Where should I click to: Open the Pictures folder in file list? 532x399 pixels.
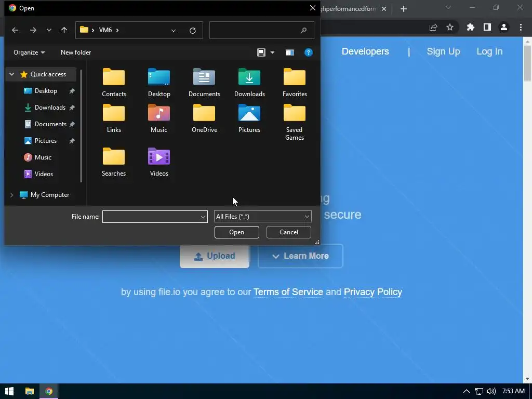(249, 119)
